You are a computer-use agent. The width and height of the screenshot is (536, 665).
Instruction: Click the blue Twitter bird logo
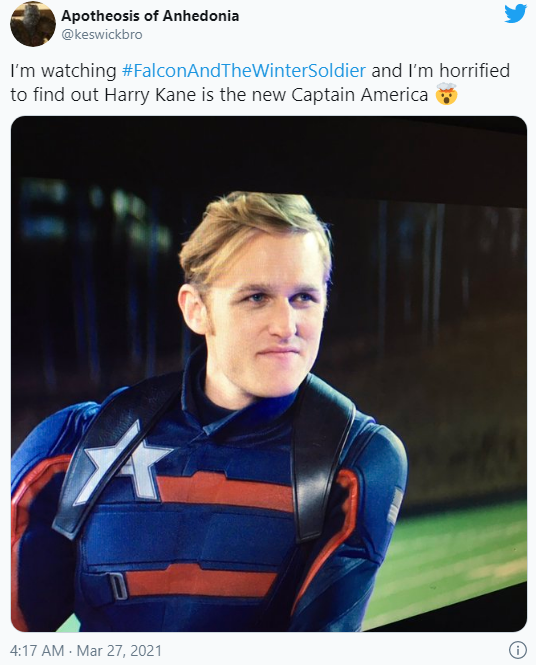(515, 14)
